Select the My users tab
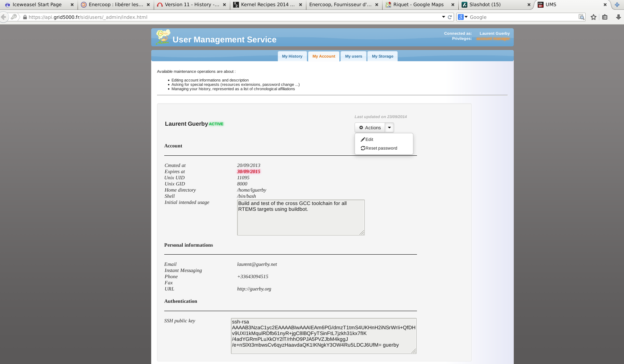This screenshot has height=364, width=624. pyautogui.click(x=354, y=56)
